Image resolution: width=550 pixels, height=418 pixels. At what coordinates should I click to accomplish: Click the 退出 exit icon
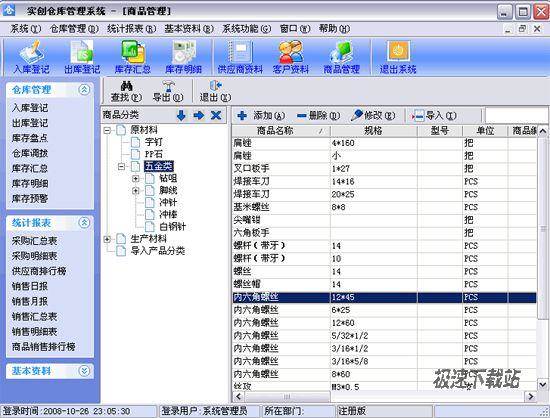(x=215, y=86)
